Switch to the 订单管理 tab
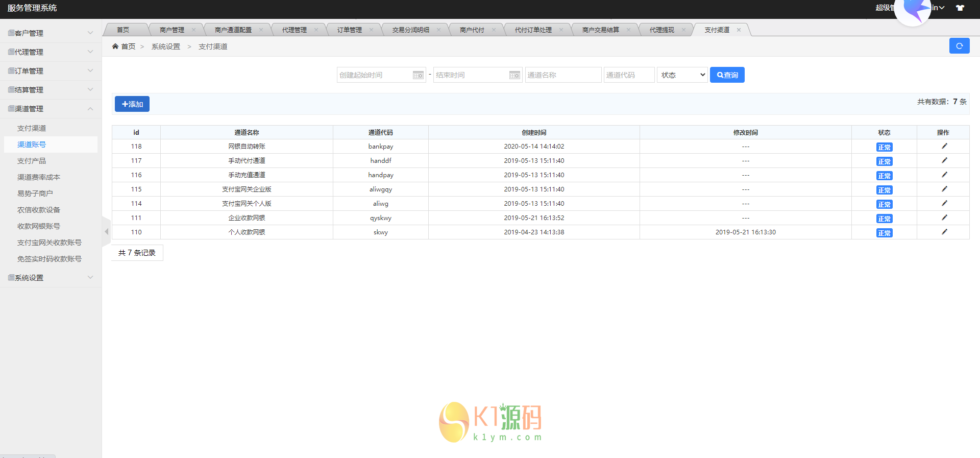Viewport: 980px width, 458px height. coord(349,30)
